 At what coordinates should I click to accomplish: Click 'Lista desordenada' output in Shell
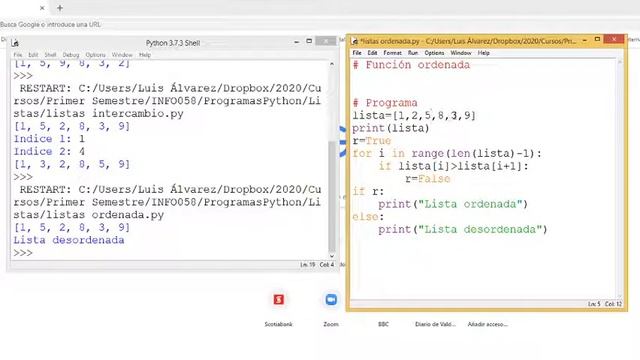(x=69, y=240)
